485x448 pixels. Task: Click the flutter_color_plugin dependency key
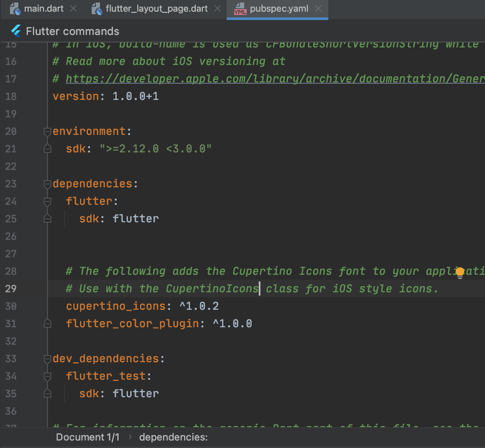tap(132, 324)
